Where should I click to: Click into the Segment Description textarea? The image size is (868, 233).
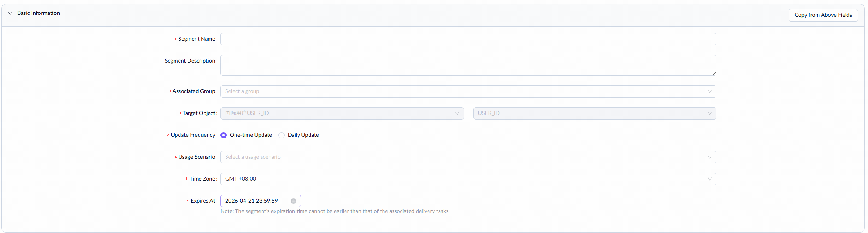tap(468, 65)
